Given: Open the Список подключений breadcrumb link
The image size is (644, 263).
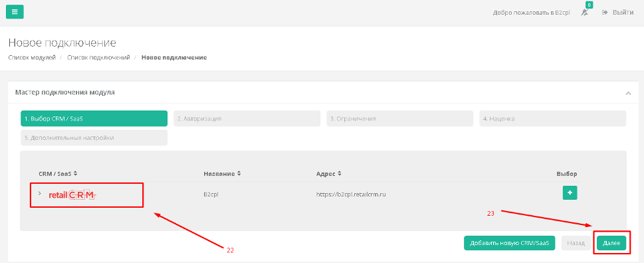Looking at the screenshot, I should pos(98,57).
